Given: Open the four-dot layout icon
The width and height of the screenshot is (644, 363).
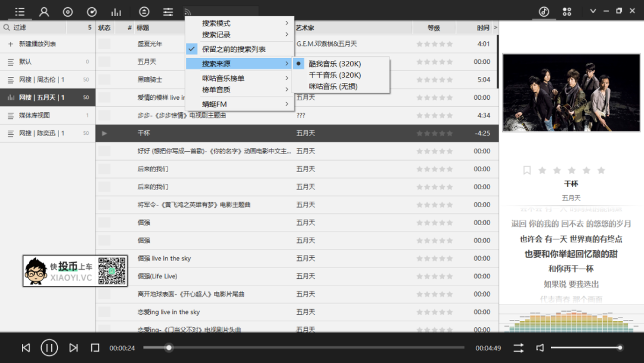Looking at the screenshot, I should (x=567, y=11).
